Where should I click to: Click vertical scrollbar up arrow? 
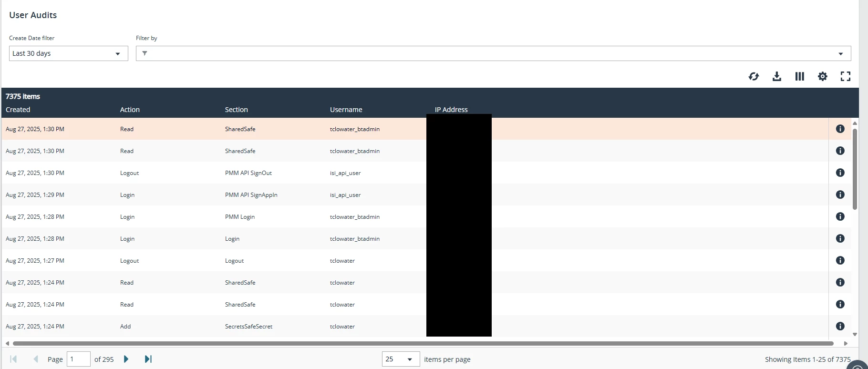pyautogui.click(x=855, y=123)
